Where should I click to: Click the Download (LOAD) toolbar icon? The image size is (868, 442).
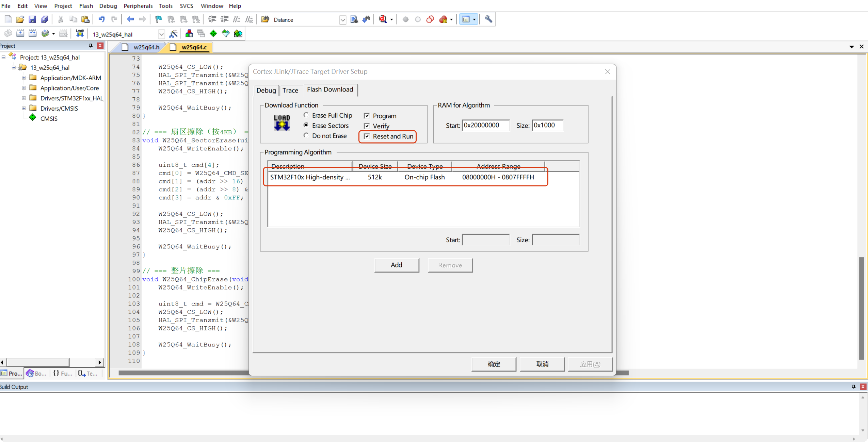coord(80,33)
